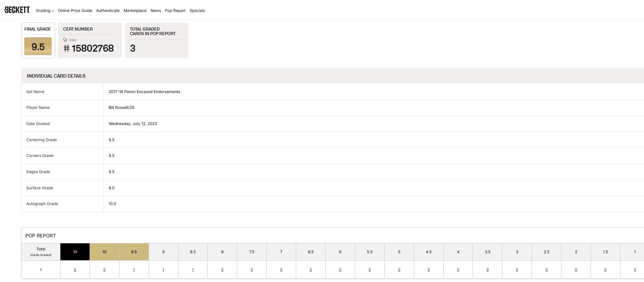Open the count link under grade 8
Viewport: 644px width, 282px height.
(222, 270)
